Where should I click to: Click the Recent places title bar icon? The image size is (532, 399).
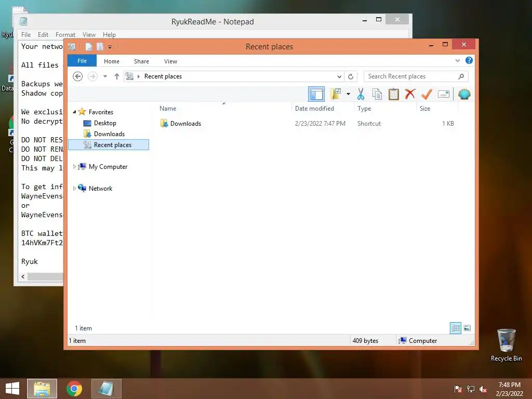(x=72, y=46)
